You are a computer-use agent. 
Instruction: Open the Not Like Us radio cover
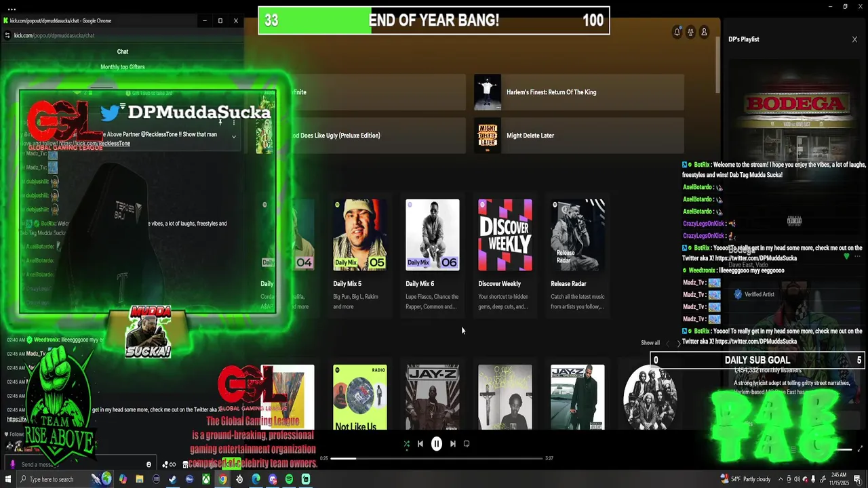coord(360,397)
